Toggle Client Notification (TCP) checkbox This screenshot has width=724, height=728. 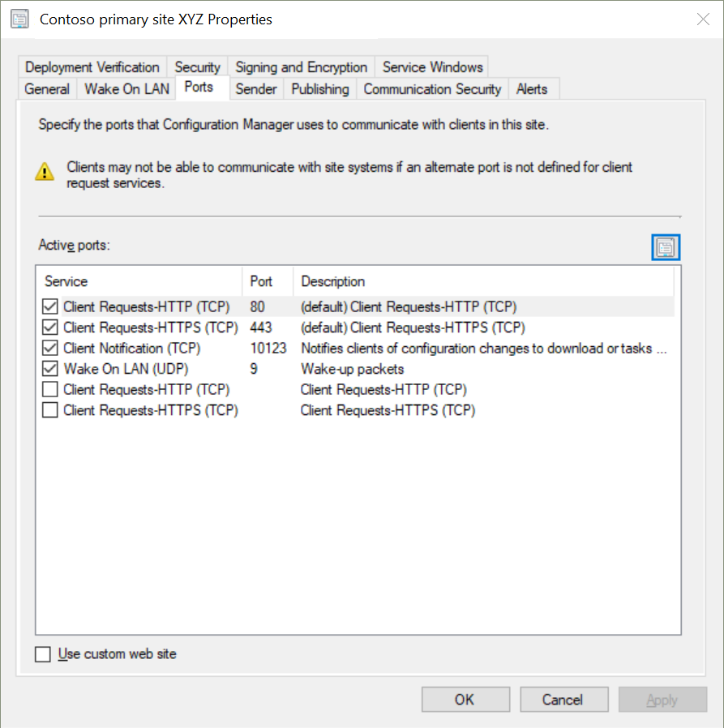coord(49,349)
